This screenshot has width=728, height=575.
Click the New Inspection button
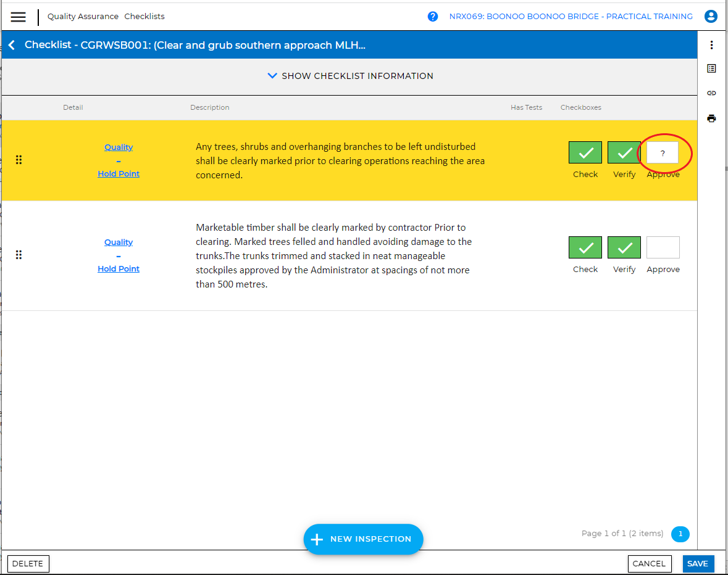click(x=363, y=539)
